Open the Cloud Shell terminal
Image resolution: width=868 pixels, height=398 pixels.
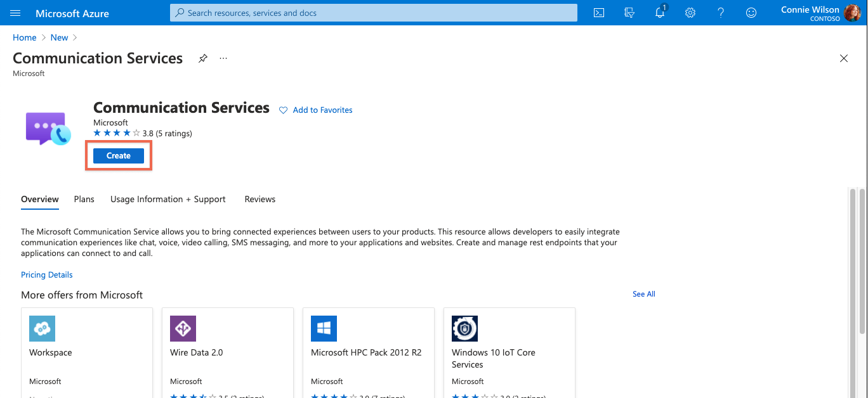tap(598, 13)
